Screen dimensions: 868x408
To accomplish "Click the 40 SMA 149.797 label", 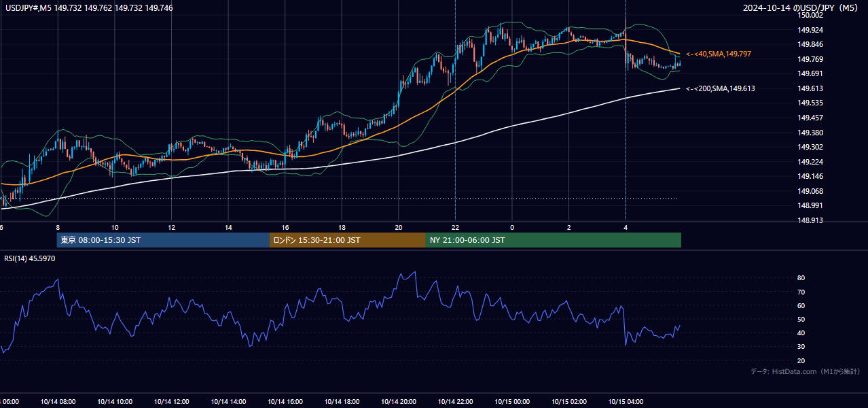I will 719,54.
